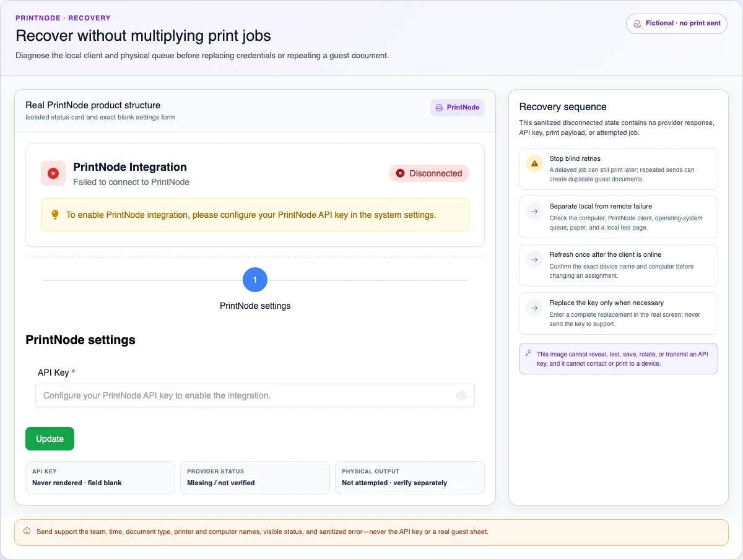The height and width of the screenshot is (560, 743).
Task: Click 'Diagnose the local client and physical queue' subtitle
Action: [x=202, y=55]
